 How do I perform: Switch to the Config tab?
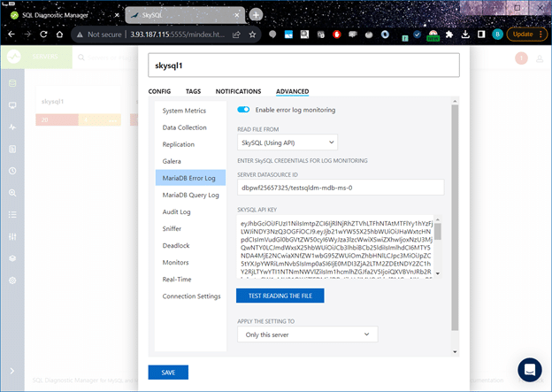click(x=159, y=91)
